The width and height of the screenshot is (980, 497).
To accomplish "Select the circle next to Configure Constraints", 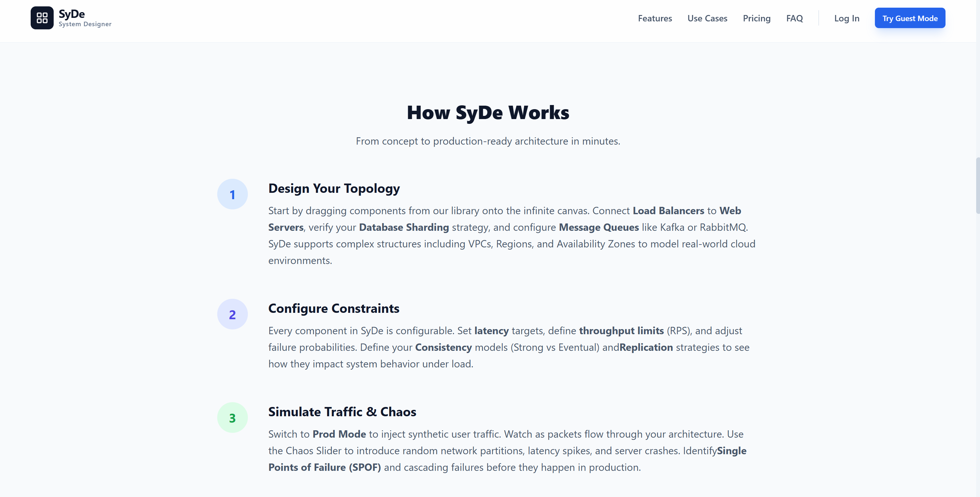I will tap(232, 314).
